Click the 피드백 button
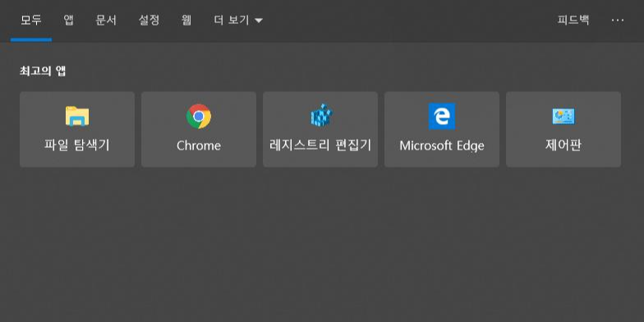Viewport: 644px width, 322px height. 573,20
